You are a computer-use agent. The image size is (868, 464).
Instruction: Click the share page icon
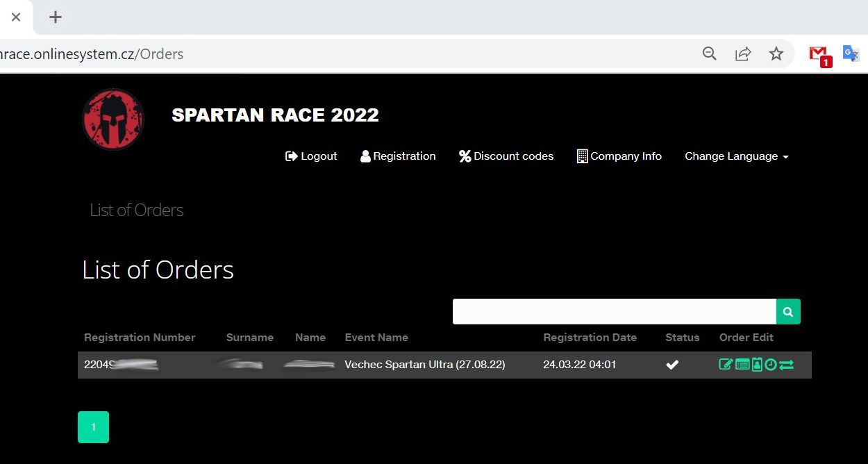click(x=743, y=53)
